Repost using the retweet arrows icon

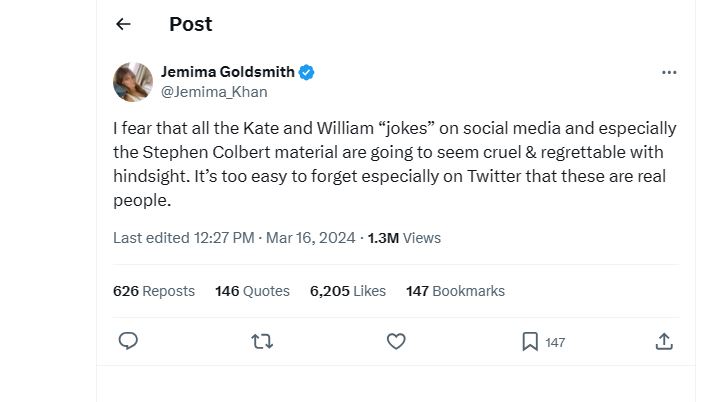[x=262, y=341]
